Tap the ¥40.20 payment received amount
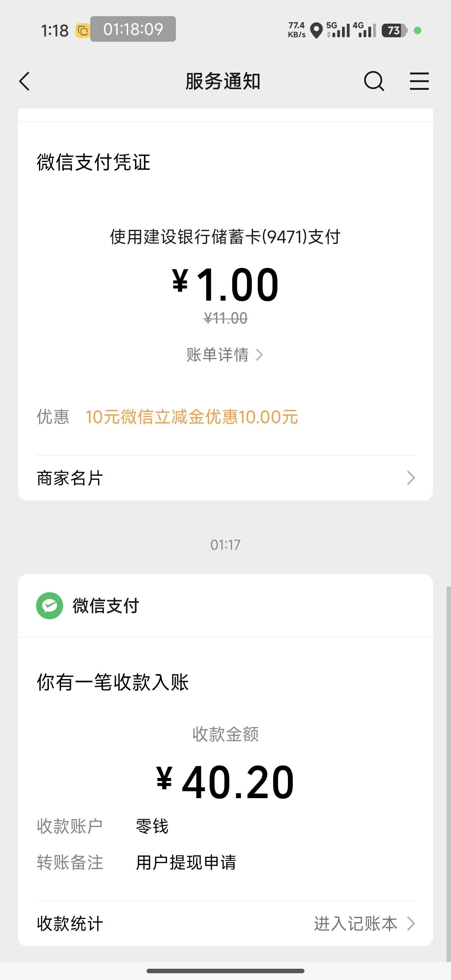This screenshot has width=451, height=980. [225, 783]
